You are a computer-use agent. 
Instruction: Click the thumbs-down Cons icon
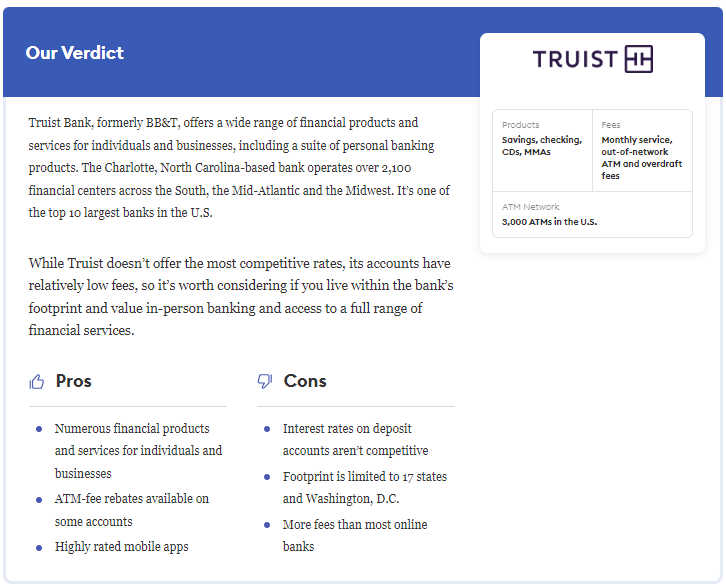click(265, 381)
